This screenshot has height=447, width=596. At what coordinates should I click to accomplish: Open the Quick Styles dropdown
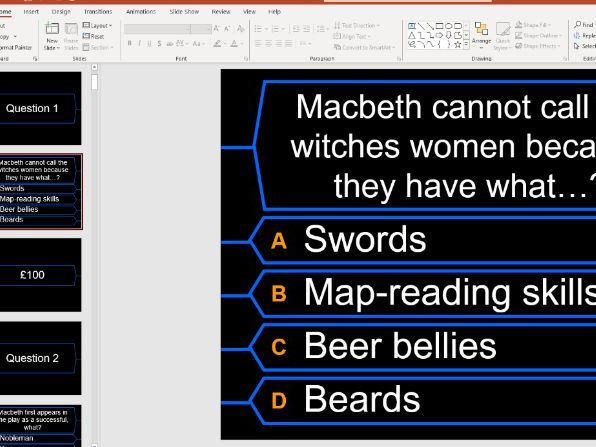point(502,36)
